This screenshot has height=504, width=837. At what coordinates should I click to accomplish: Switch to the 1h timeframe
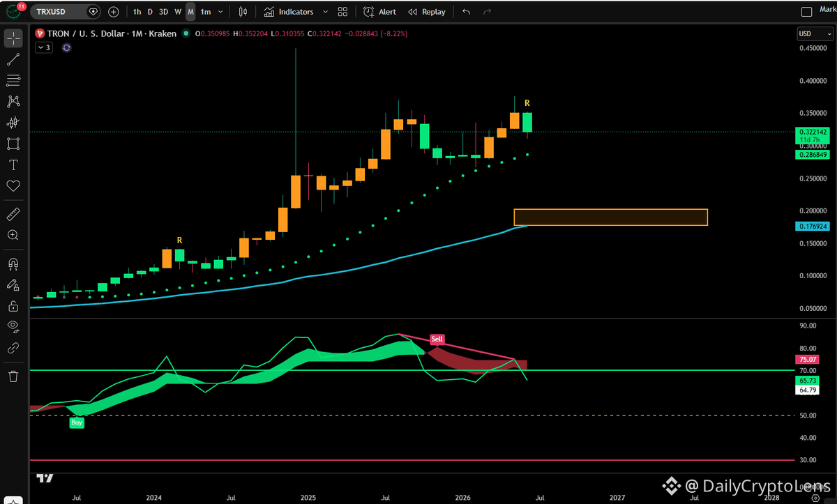pos(137,12)
